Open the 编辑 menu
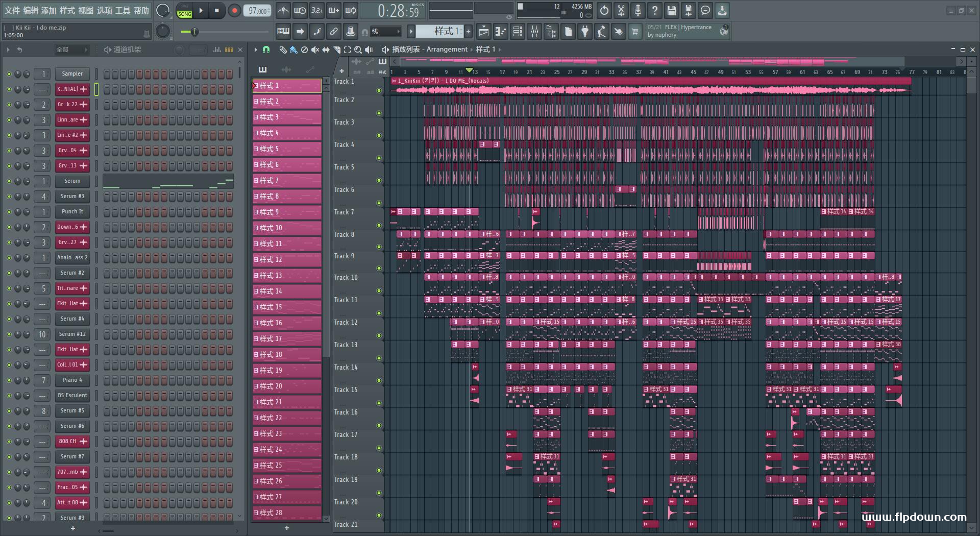This screenshot has height=536, width=980. 31,10
